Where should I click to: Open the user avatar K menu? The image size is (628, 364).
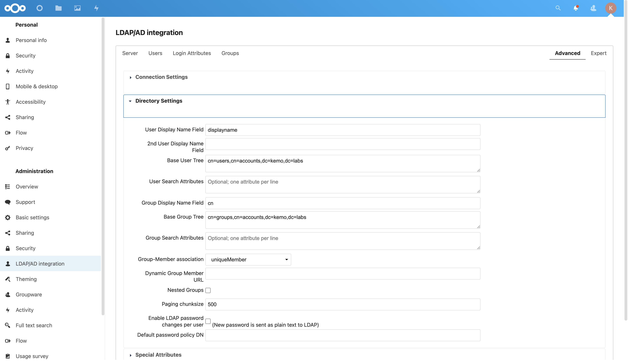pyautogui.click(x=610, y=8)
